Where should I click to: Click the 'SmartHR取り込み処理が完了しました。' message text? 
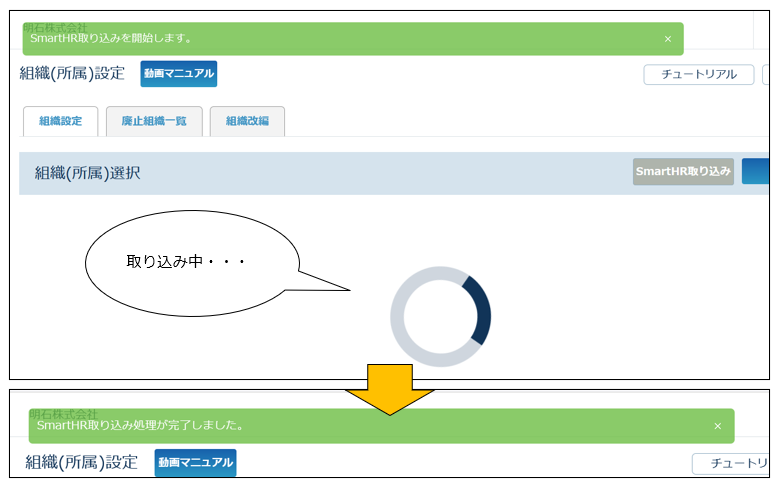(140, 425)
